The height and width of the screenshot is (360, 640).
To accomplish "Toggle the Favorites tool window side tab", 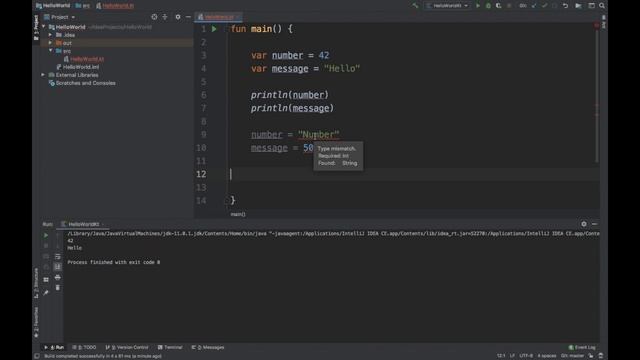I will [x=36, y=322].
